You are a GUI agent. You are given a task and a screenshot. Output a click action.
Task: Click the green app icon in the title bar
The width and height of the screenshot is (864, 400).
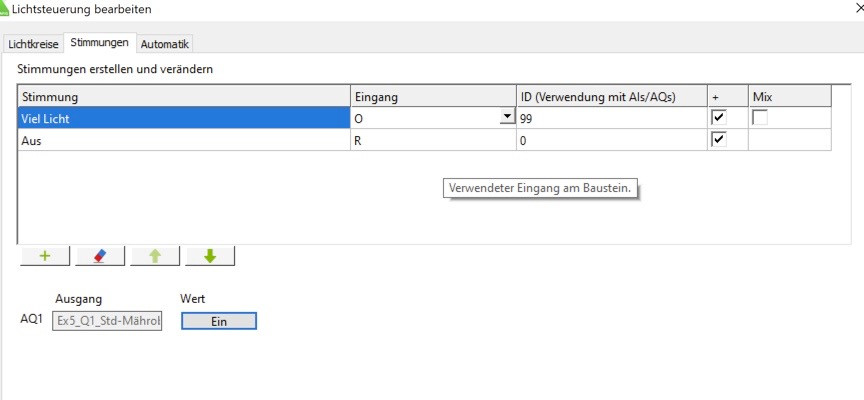coord(4,8)
